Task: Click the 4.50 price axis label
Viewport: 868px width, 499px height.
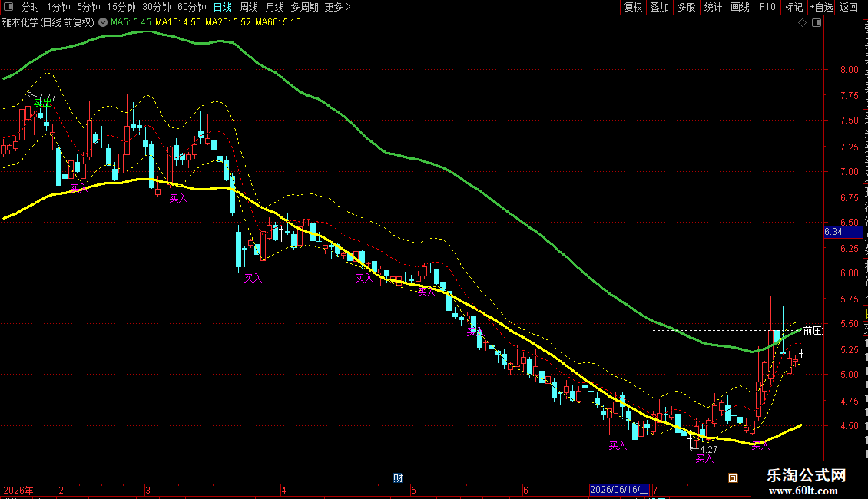Action: pos(849,426)
